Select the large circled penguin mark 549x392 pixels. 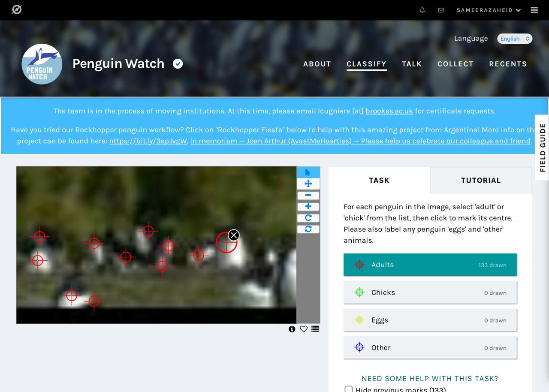tap(226, 243)
